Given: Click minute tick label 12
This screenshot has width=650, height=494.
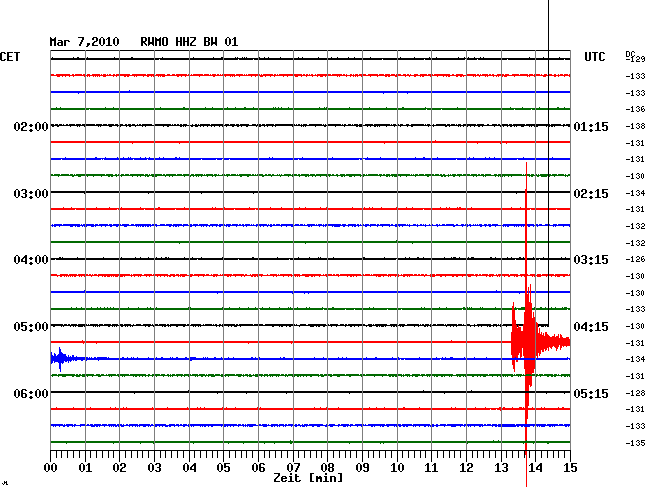Looking at the screenshot, I should point(466,467).
